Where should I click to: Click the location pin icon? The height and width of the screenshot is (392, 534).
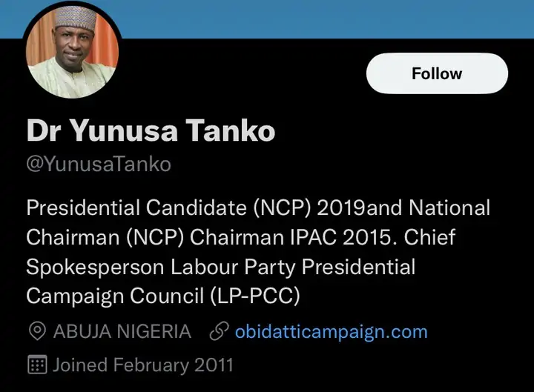click(x=36, y=331)
